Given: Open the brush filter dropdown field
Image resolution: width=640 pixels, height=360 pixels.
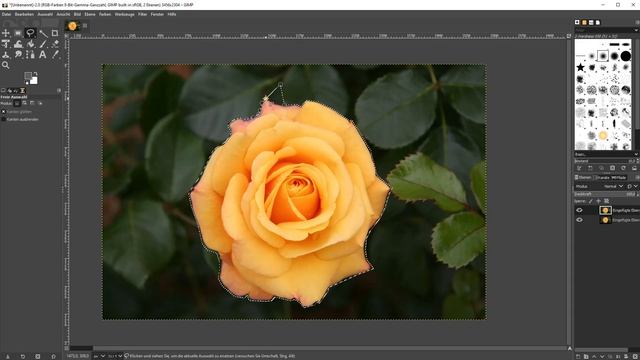Looking at the screenshot, I should coord(607,30).
